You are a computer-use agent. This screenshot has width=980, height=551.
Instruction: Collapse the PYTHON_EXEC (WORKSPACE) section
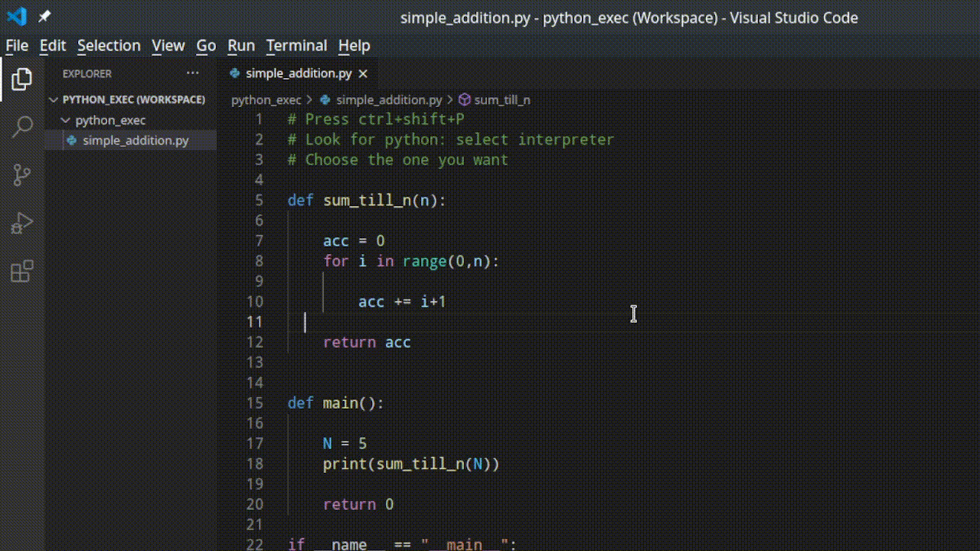coord(54,99)
